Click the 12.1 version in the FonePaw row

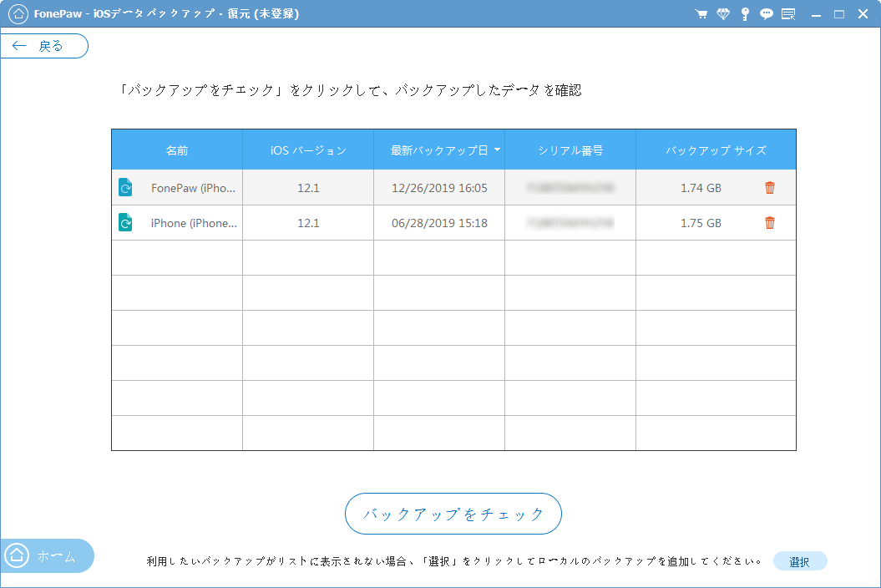pos(308,188)
